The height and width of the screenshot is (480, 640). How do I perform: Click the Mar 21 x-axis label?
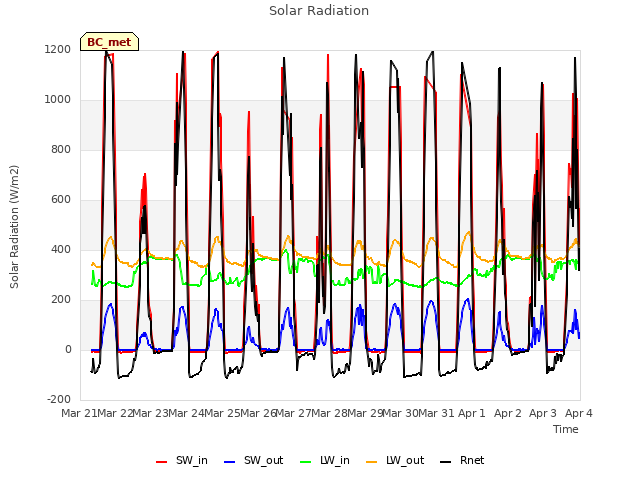(79, 413)
